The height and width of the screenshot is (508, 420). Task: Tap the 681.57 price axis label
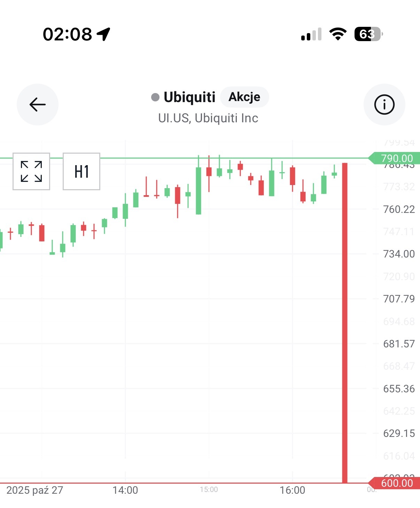click(399, 344)
